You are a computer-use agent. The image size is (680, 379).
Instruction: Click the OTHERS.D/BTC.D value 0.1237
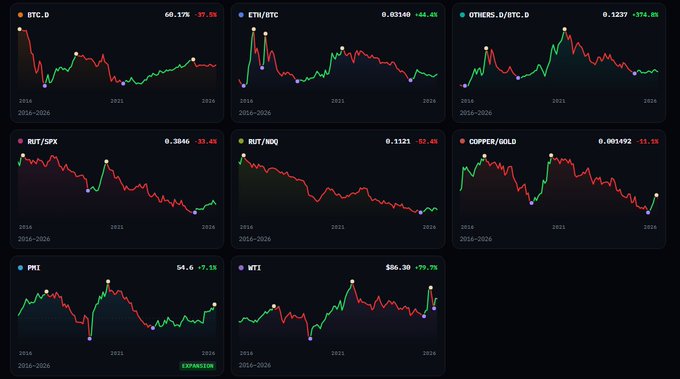tap(615, 15)
